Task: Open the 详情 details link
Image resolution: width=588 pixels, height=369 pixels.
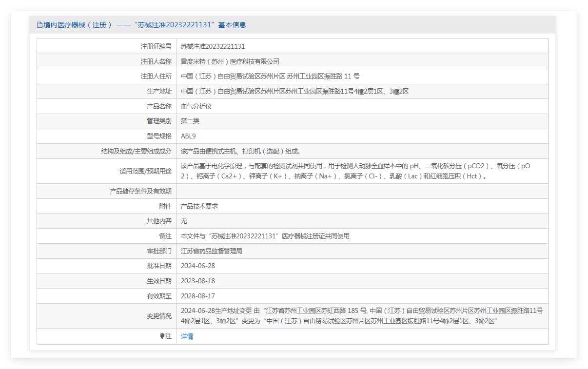Action: 187,336
